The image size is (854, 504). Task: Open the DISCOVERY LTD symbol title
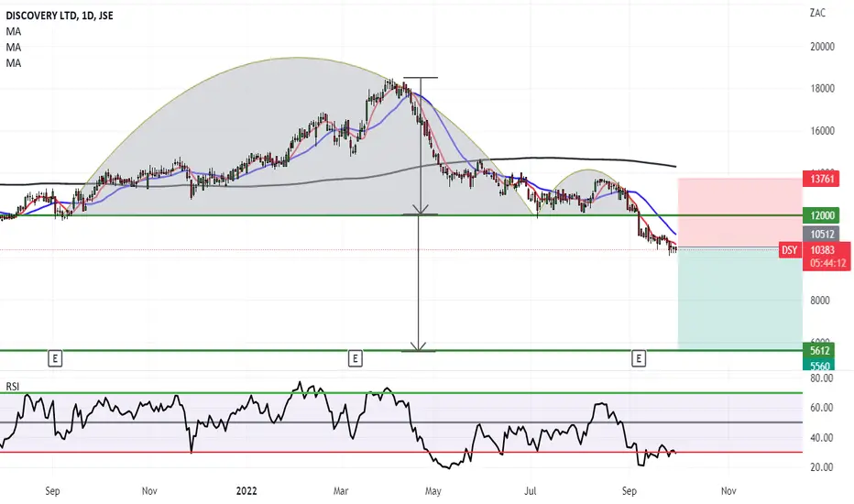pyautogui.click(x=60, y=16)
